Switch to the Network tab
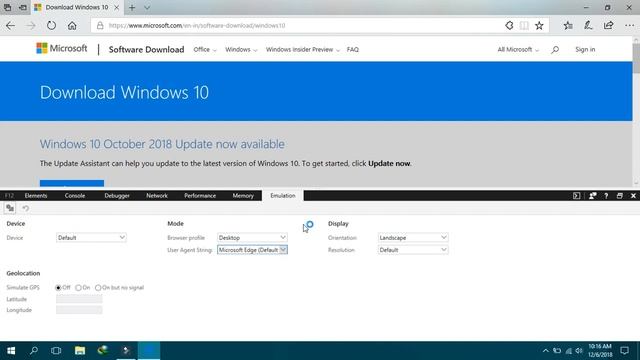The image size is (640, 360). click(157, 196)
